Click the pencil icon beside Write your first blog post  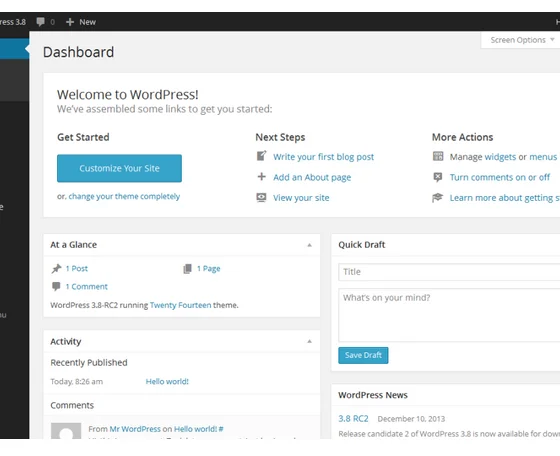pyautogui.click(x=261, y=156)
